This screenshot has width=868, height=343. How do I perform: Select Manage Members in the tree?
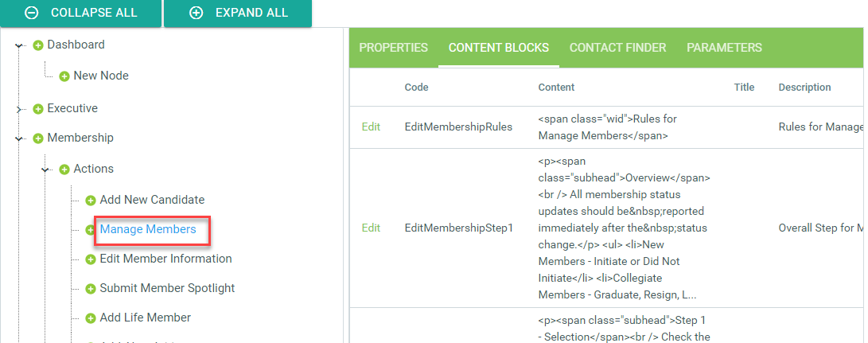pyautogui.click(x=147, y=229)
